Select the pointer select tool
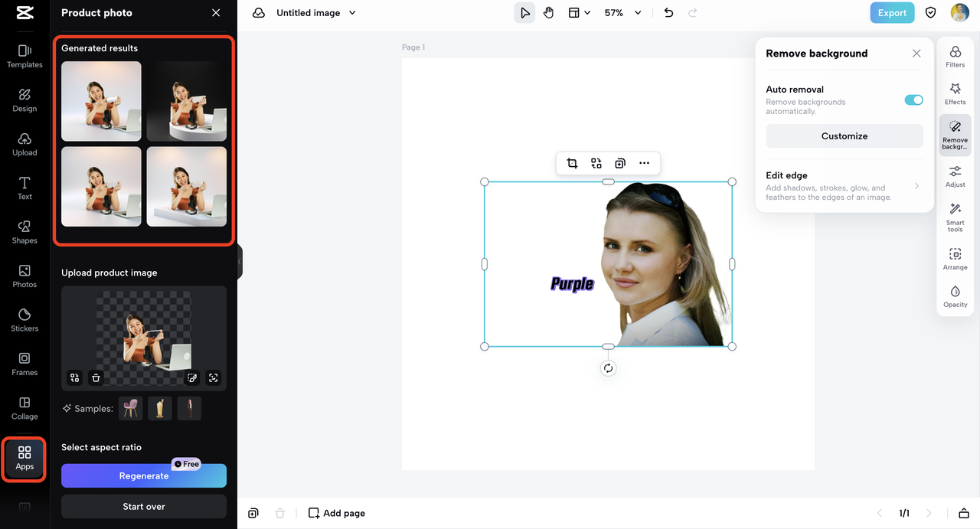This screenshot has width=980, height=529. [524, 13]
